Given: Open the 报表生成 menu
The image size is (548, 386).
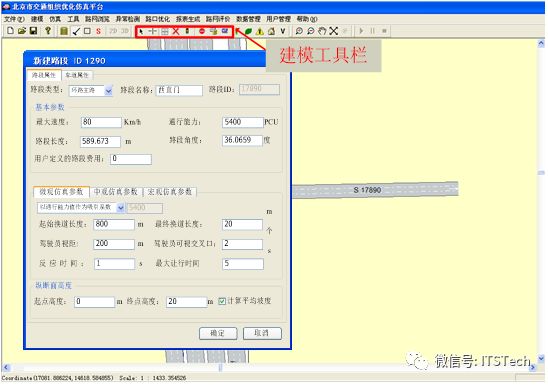Looking at the screenshot, I should (188, 19).
